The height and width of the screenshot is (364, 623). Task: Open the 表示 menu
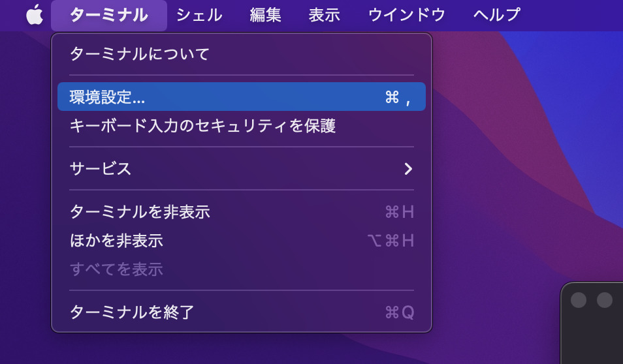point(324,16)
